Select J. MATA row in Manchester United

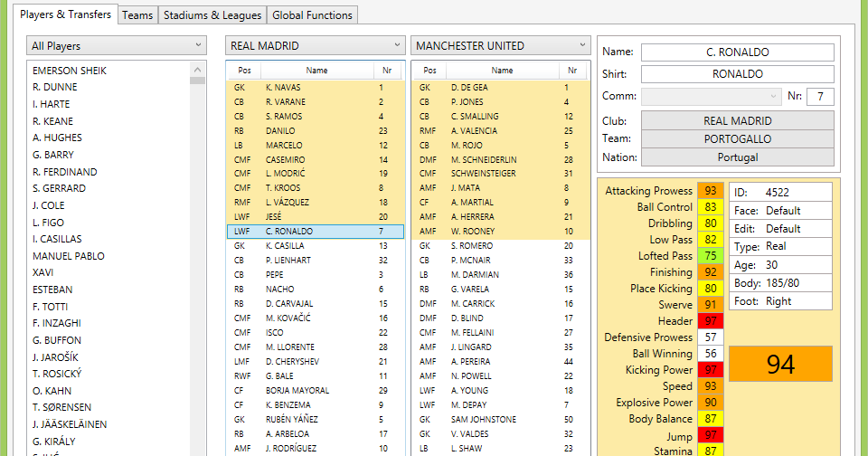point(501,188)
